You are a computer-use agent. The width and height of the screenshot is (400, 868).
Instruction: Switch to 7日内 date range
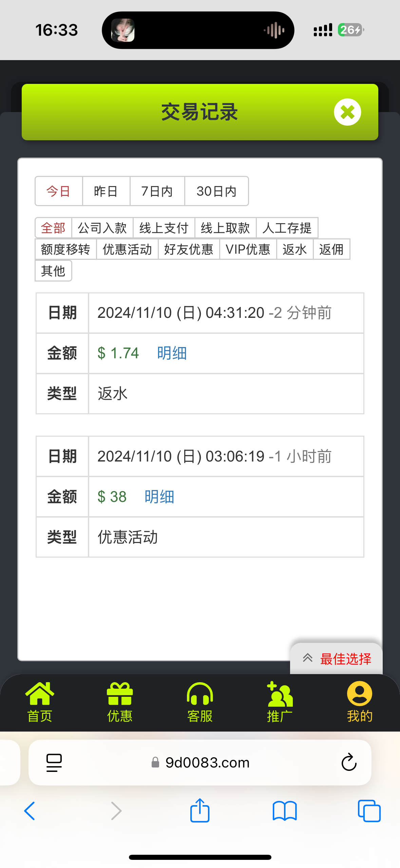(157, 191)
